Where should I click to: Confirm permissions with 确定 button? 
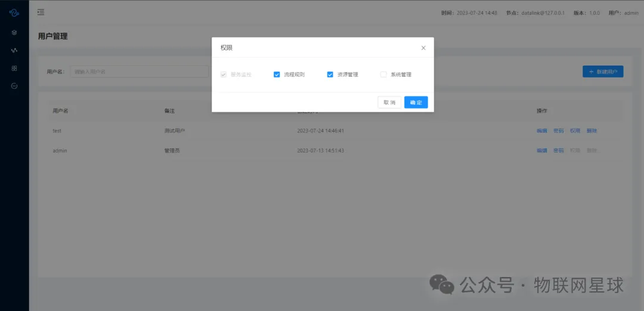pyautogui.click(x=416, y=102)
